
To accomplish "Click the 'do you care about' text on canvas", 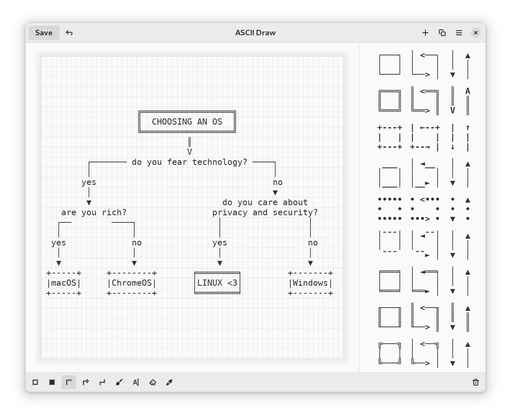I will click(265, 202).
